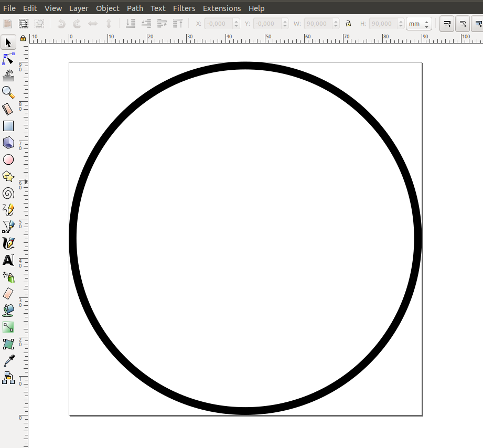Viewport: 483px width, 448px height.
Task: Select the Pencil freehand tool
Action: click(x=8, y=210)
